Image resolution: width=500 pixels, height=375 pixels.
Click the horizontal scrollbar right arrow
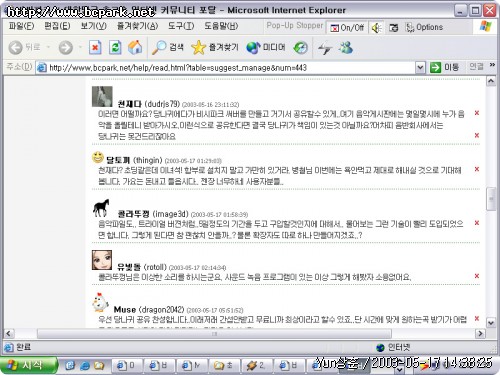[x=480, y=333]
